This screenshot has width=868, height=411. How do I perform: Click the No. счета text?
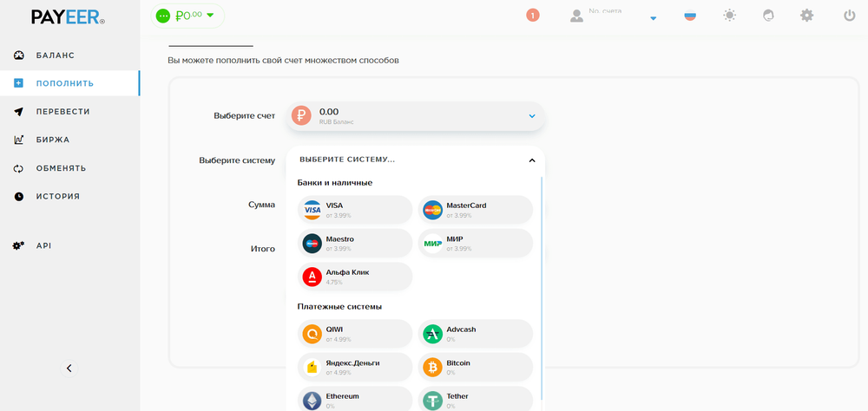coord(605,11)
